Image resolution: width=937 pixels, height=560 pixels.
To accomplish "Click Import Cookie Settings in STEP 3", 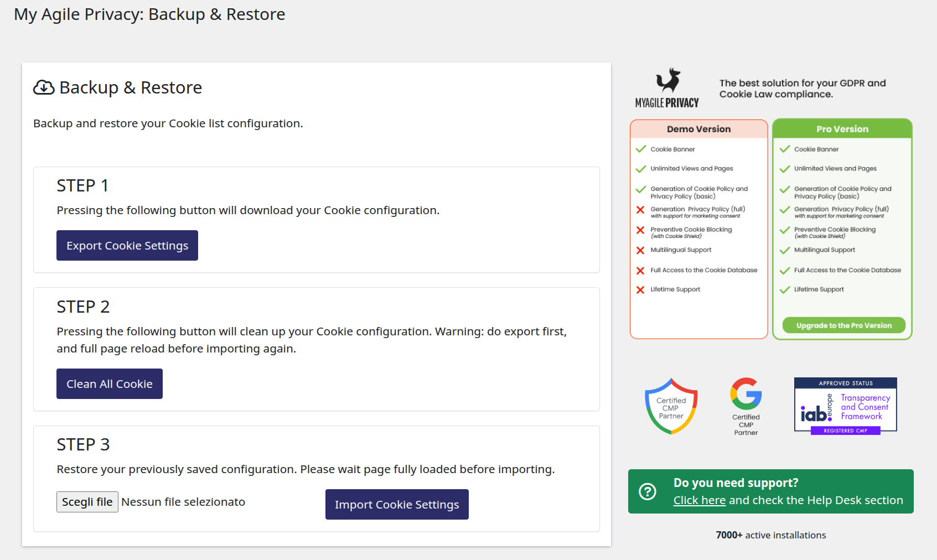I will 396,504.
